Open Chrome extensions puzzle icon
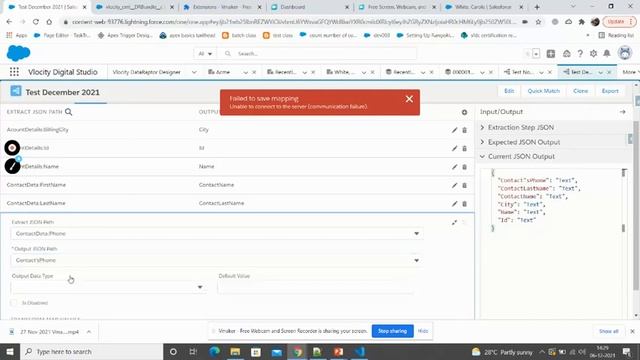The width and height of the screenshot is (640, 360). point(582,22)
